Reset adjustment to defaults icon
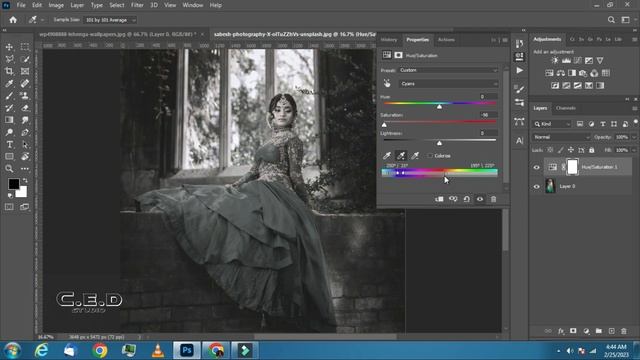This screenshot has width=640, height=360. (467, 199)
